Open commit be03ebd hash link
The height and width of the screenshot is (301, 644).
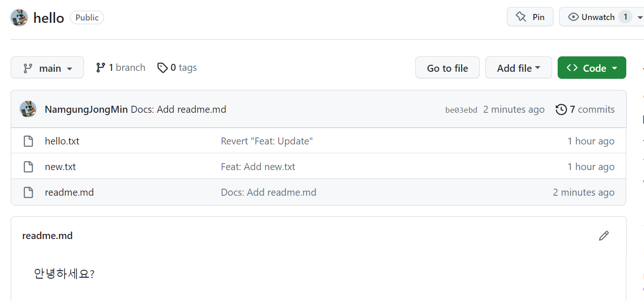[x=461, y=110]
